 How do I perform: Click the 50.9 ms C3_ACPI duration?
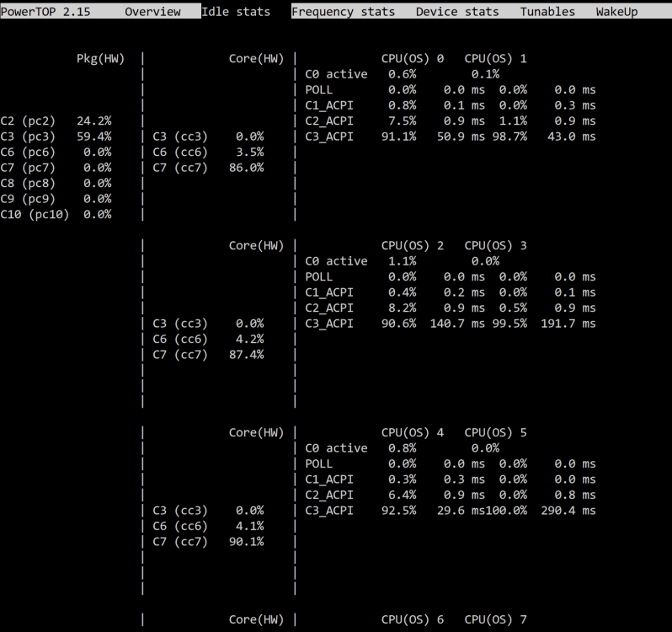pyautogui.click(x=461, y=137)
